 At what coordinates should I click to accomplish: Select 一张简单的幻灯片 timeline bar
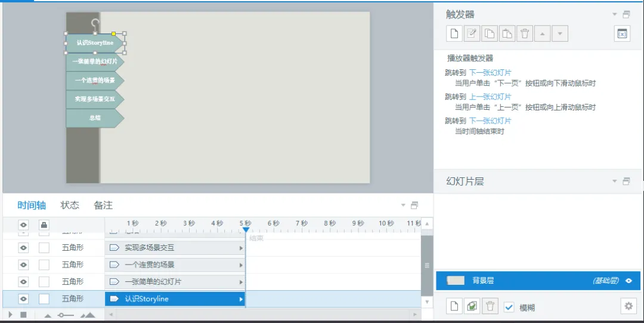[175, 282]
